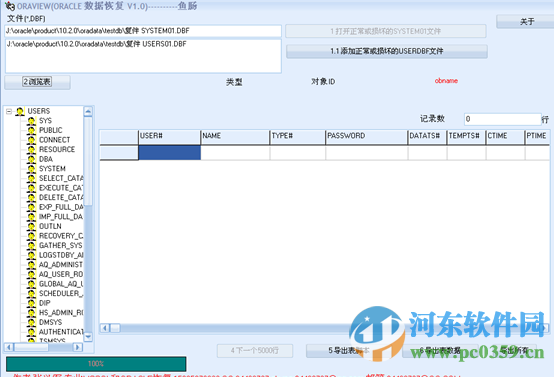554x377 pixels.
Task: Click the 4 下一个5000行 button
Action: point(255,351)
